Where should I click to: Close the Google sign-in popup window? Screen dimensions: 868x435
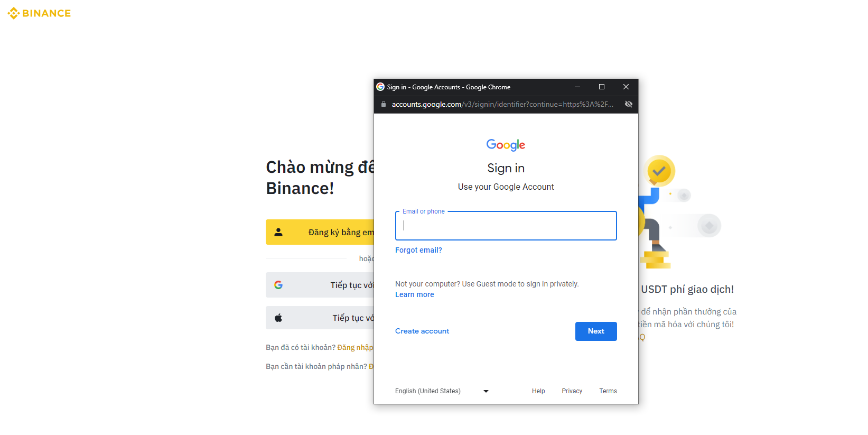pyautogui.click(x=626, y=87)
